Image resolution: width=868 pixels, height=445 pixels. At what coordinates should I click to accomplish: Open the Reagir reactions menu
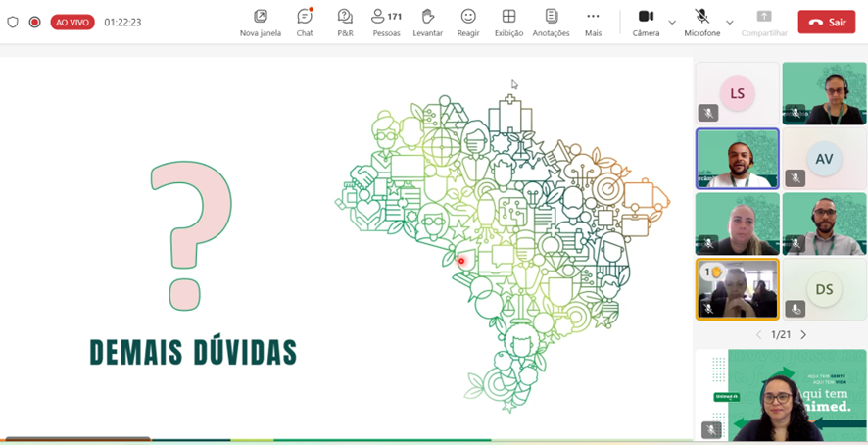(468, 22)
